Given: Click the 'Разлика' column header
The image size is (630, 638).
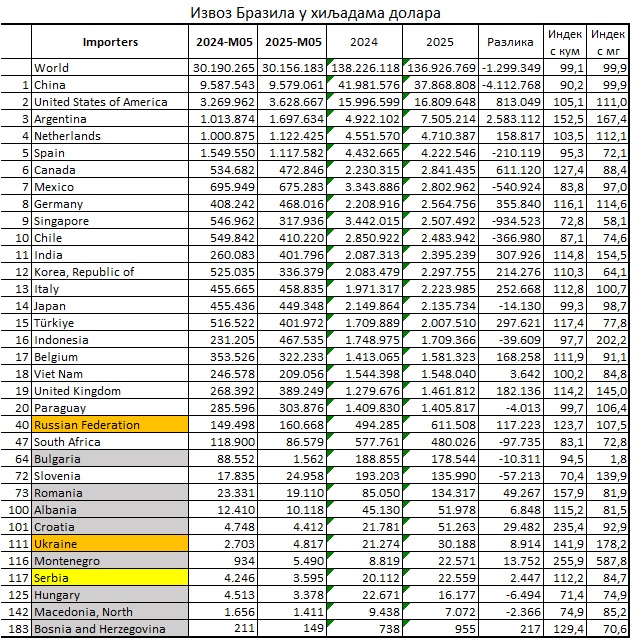Looking at the screenshot, I should pos(511,42).
